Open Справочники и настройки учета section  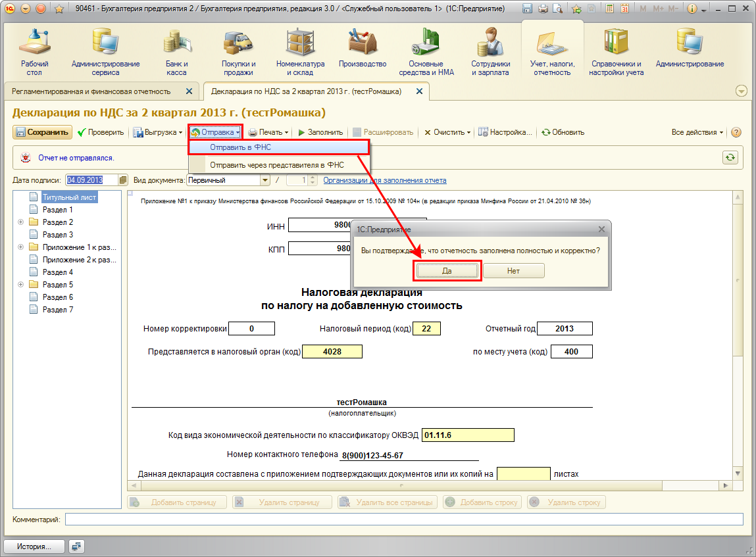pyautogui.click(x=616, y=52)
